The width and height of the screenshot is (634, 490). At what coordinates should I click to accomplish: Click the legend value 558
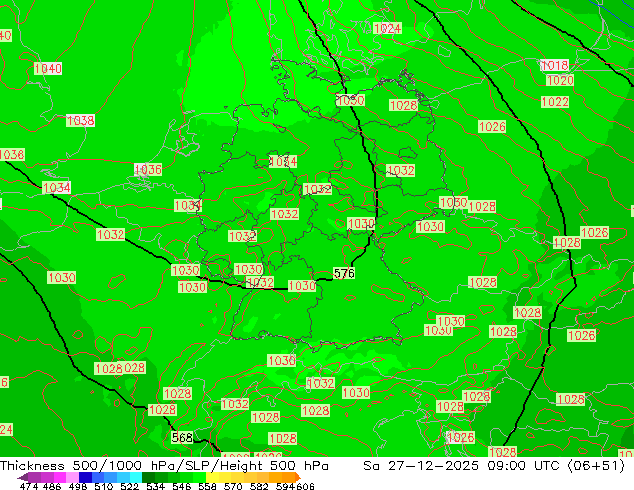(207, 486)
